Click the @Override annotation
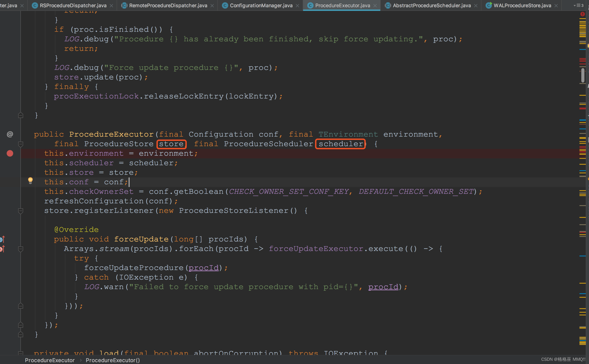The width and height of the screenshot is (589, 364). (76, 229)
